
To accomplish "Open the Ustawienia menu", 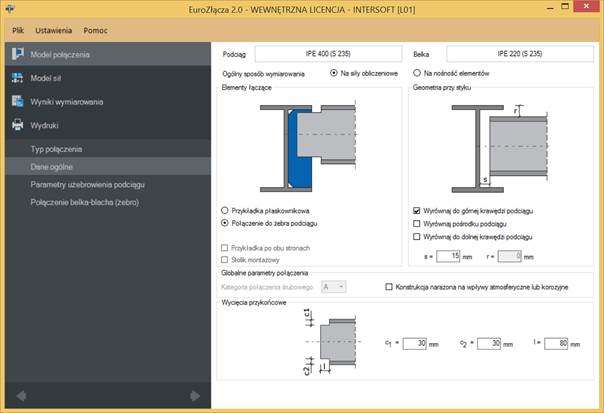I will tap(54, 30).
